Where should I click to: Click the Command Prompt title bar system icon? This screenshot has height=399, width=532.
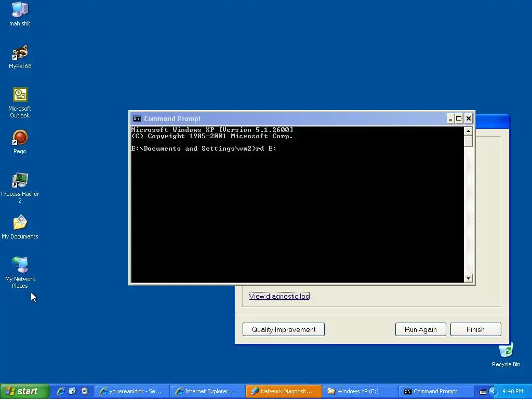pos(137,119)
